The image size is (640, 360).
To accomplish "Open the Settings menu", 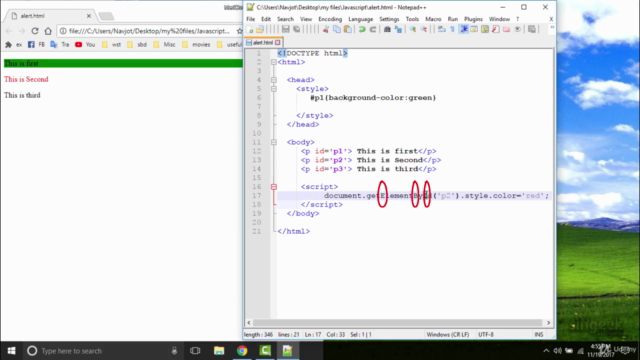I will tap(389, 19).
